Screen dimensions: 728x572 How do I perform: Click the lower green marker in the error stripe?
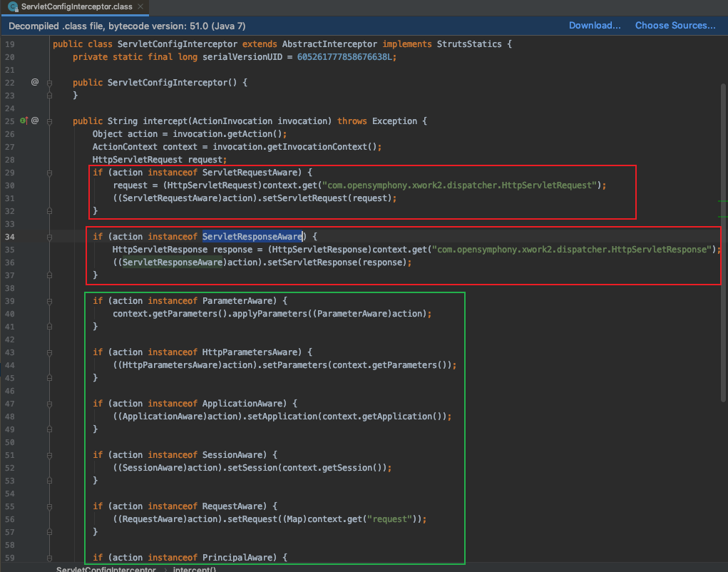[723, 217]
